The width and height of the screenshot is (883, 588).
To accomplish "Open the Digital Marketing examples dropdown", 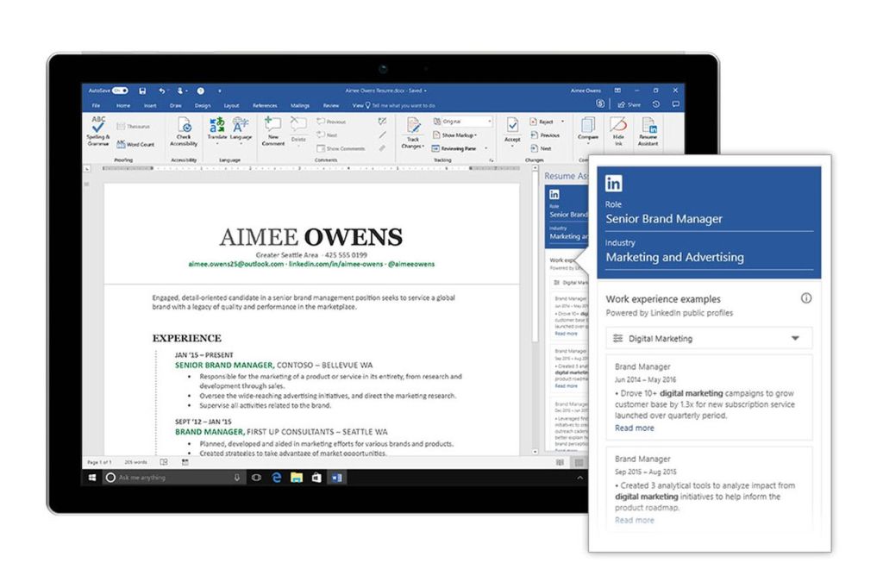I will 709,338.
